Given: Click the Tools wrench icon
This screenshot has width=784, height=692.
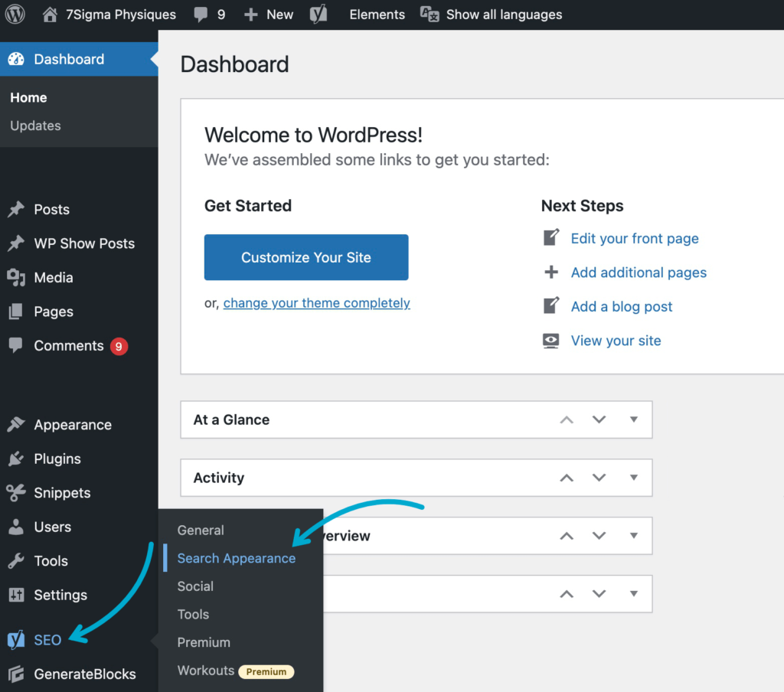Looking at the screenshot, I should click(x=16, y=560).
